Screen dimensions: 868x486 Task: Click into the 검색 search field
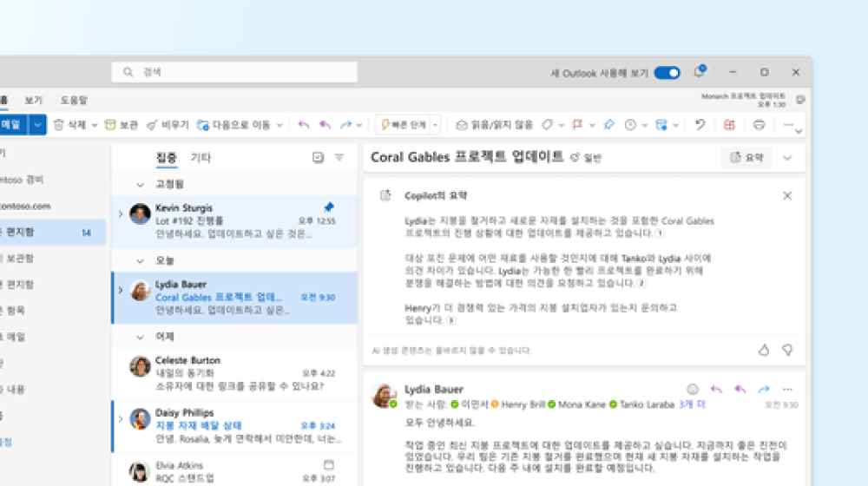point(234,72)
